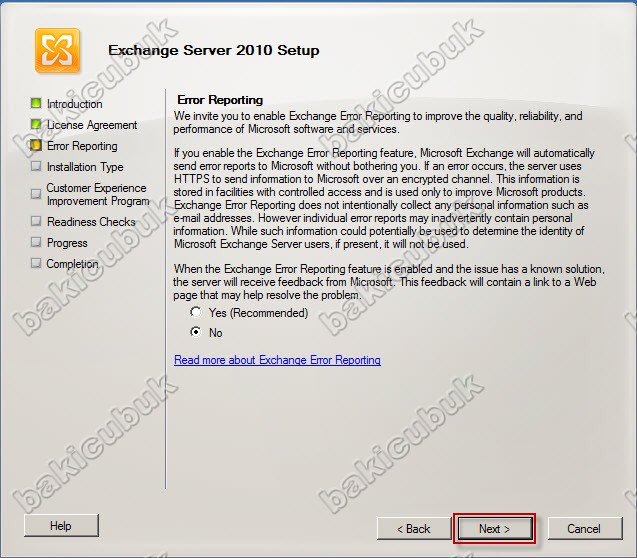Select the No radio button
The height and width of the screenshot is (558, 637).
pos(195,332)
